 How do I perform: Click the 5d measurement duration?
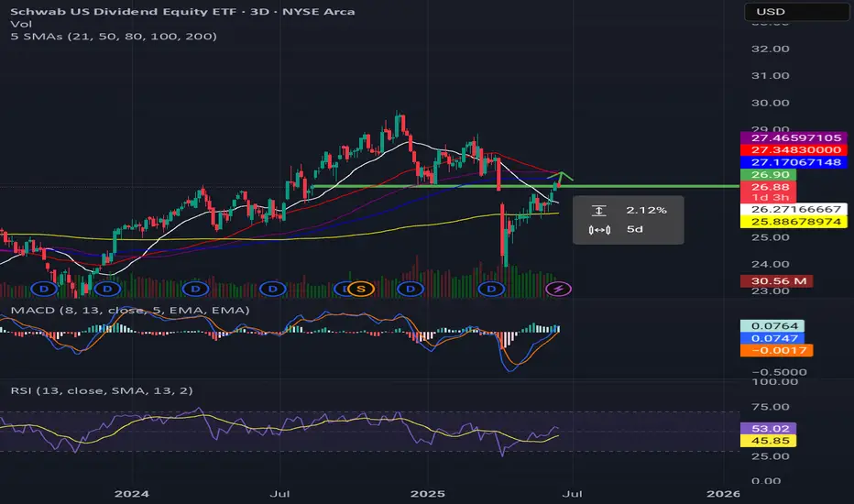(x=635, y=229)
